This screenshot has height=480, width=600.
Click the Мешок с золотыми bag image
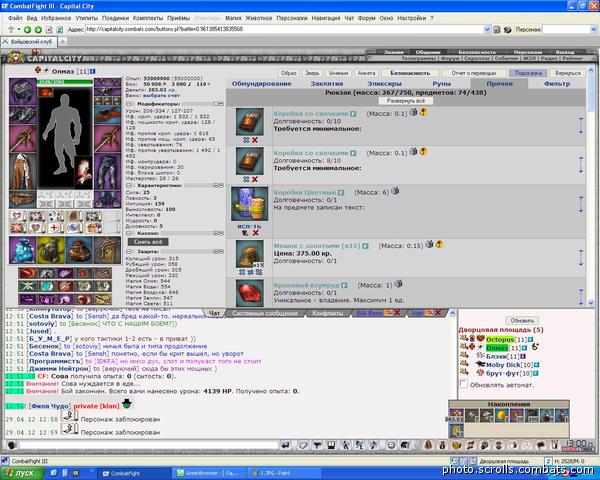tap(249, 254)
